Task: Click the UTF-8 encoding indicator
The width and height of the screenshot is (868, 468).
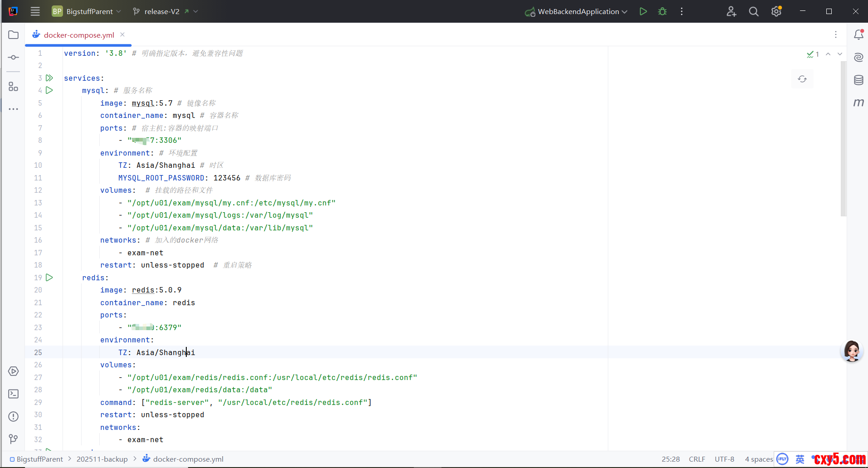Action: 724,459
